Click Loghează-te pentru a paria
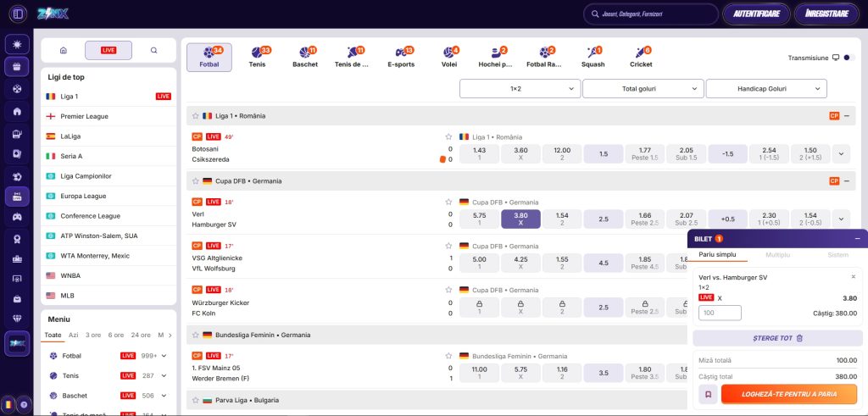This screenshot has height=416, width=868. click(x=789, y=395)
